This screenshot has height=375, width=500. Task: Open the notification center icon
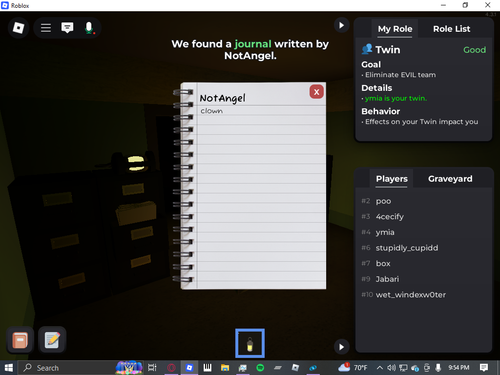point(484,368)
